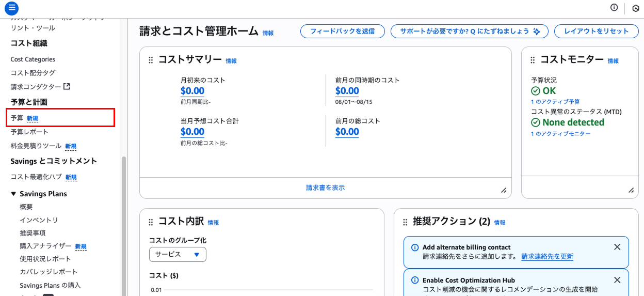644x296 pixels.
Task: Open Cost Categories in the sidebar
Action: click(x=33, y=59)
